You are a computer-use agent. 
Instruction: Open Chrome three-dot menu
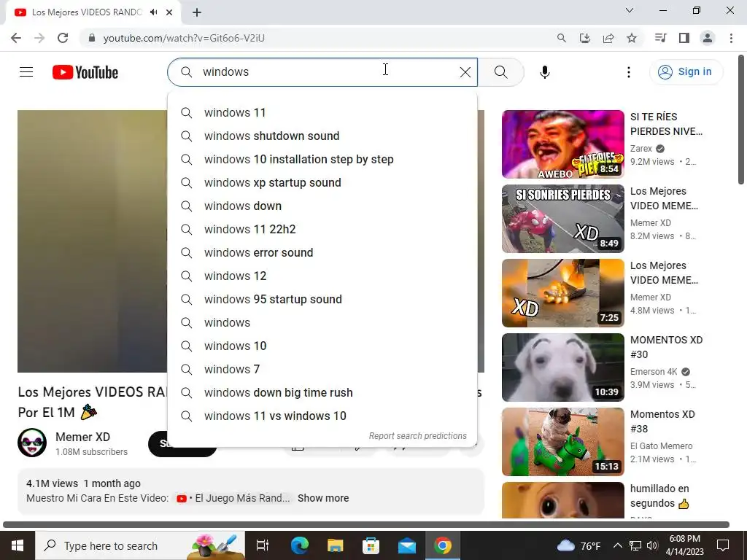(731, 38)
